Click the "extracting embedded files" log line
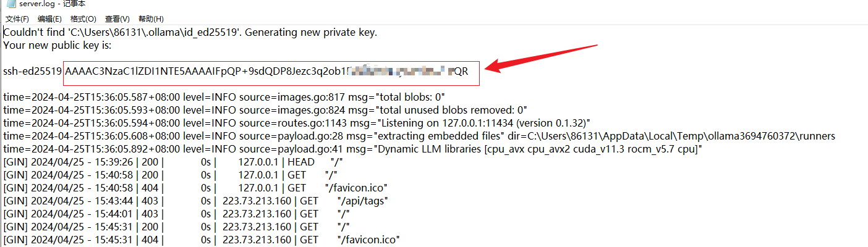This screenshot has width=868, height=247. click(419, 136)
